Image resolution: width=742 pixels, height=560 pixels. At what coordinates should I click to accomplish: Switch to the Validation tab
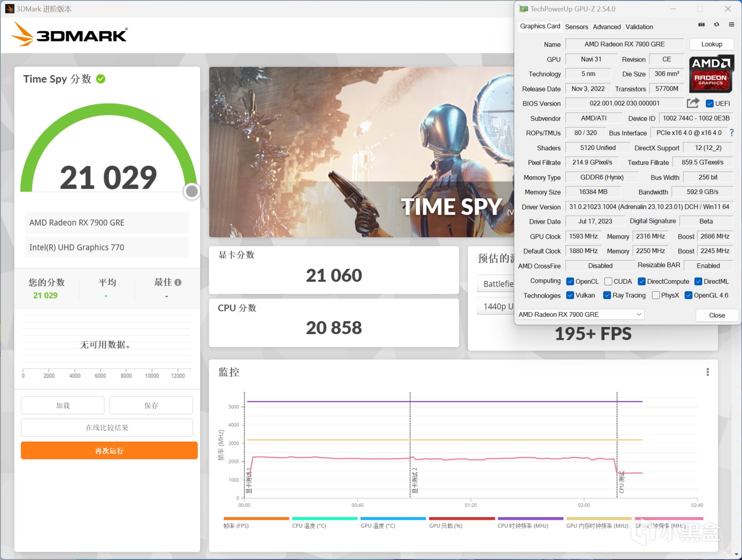(639, 27)
